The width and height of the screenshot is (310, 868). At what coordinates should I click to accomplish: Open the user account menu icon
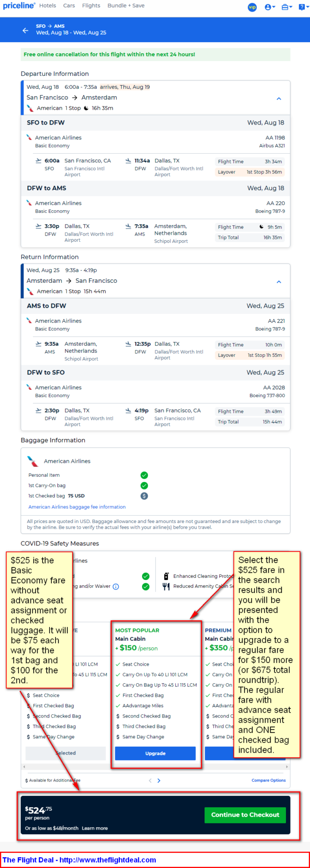pyautogui.click(x=270, y=7)
